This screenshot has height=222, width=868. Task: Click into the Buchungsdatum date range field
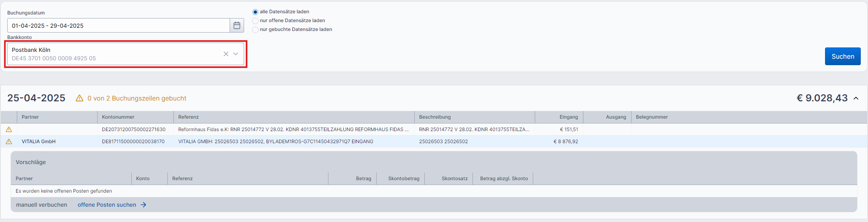[118, 25]
